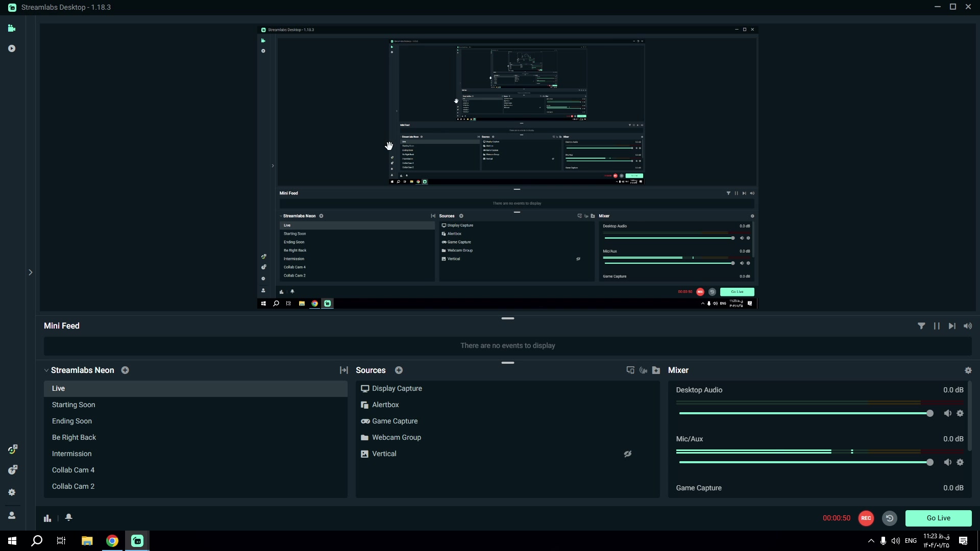Expand Streamlabs Neon scene collection dropdown
This screenshot has width=980, height=551.
46,370
